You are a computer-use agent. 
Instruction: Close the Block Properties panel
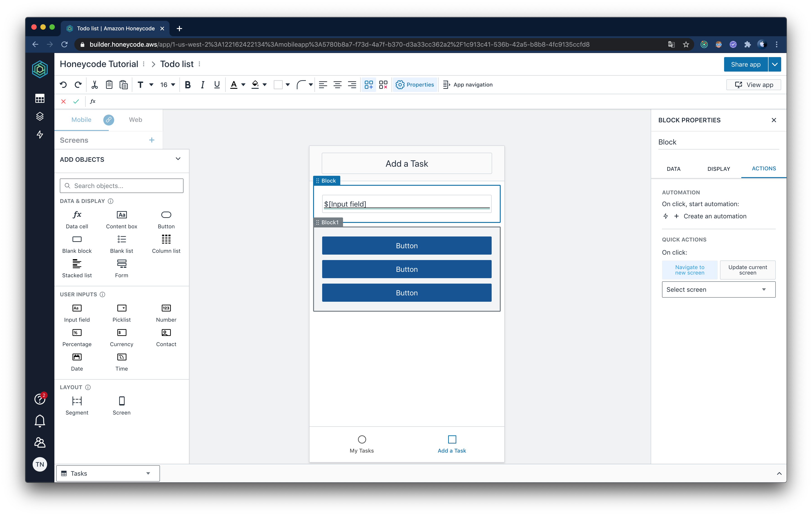774,120
